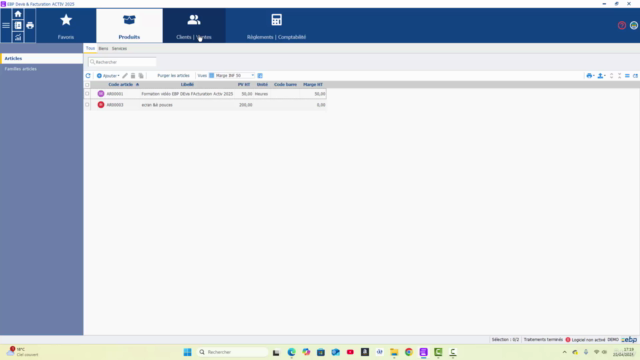
Task: Sort by Code barre column header
Action: click(x=285, y=84)
